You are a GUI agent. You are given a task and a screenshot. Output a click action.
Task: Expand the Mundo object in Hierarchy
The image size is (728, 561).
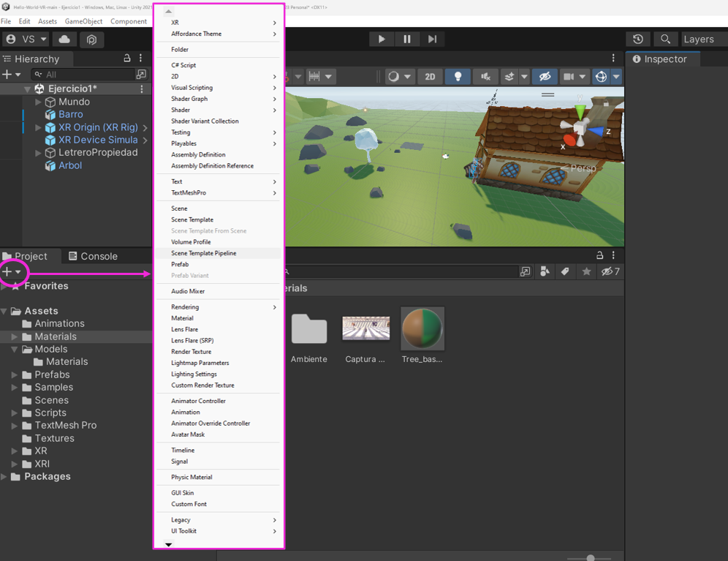coord(39,102)
